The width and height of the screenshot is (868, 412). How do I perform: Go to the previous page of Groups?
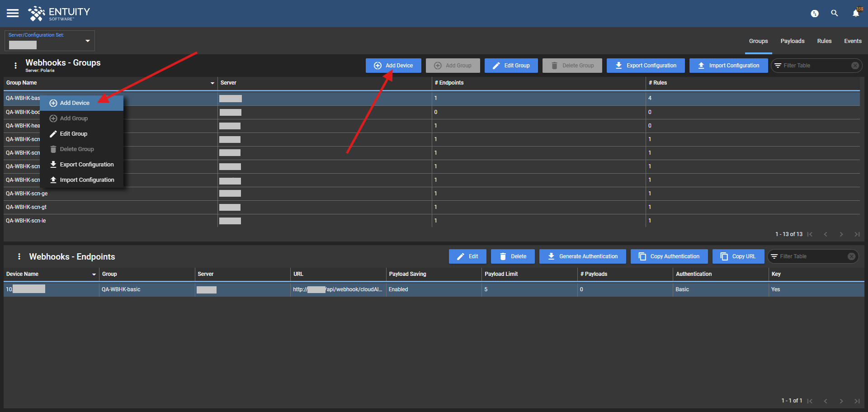click(x=826, y=234)
